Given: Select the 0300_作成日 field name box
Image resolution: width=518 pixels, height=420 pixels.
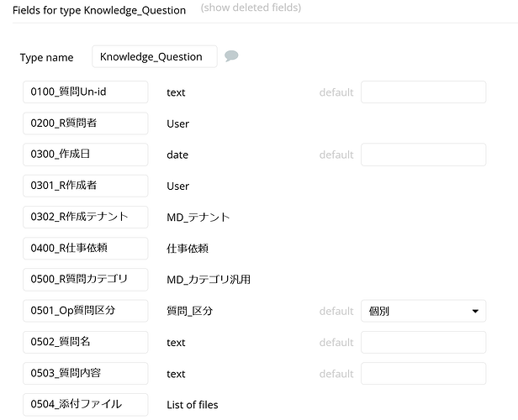Looking at the screenshot, I should [x=85, y=155].
